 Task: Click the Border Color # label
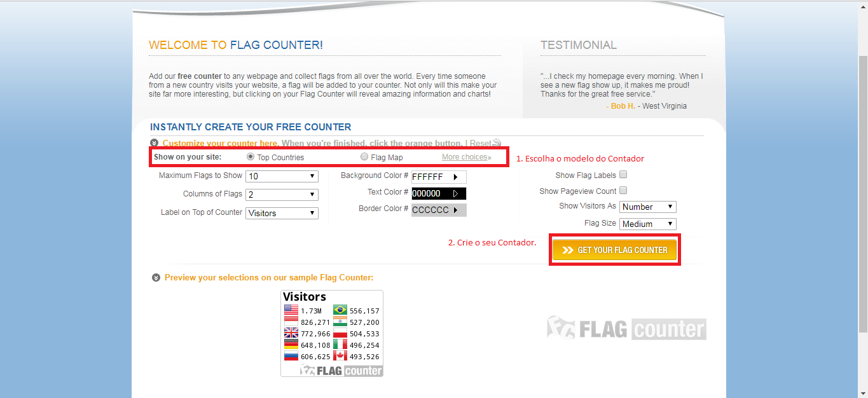coord(383,209)
